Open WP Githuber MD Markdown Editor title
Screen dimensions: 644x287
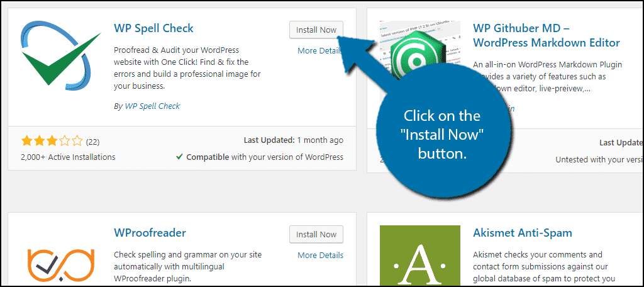547,35
